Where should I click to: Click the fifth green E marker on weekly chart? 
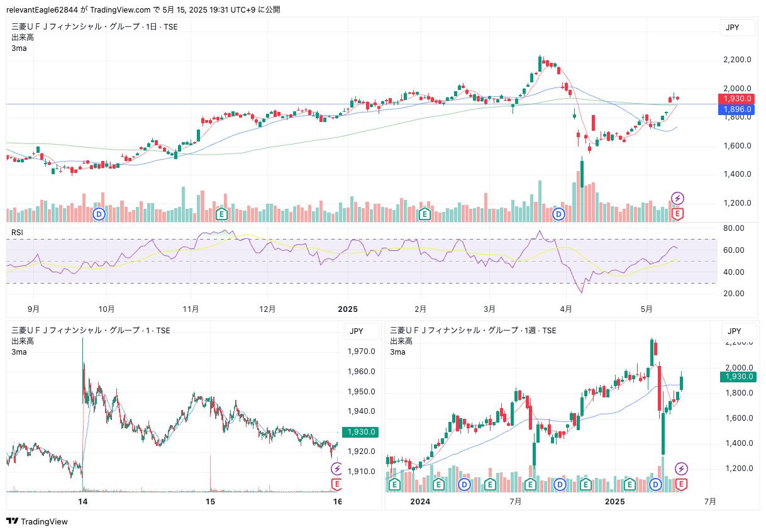pos(586,484)
